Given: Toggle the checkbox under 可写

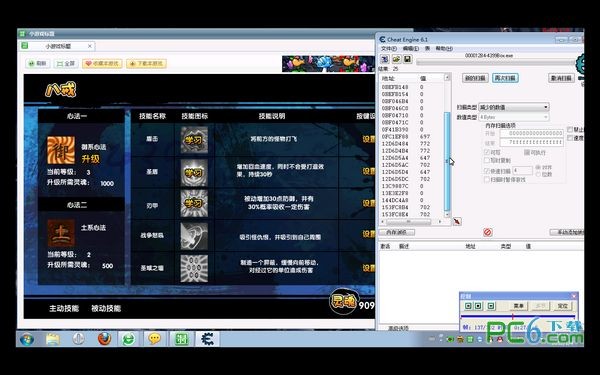Looking at the screenshot, I should click(x=487, y=160).
